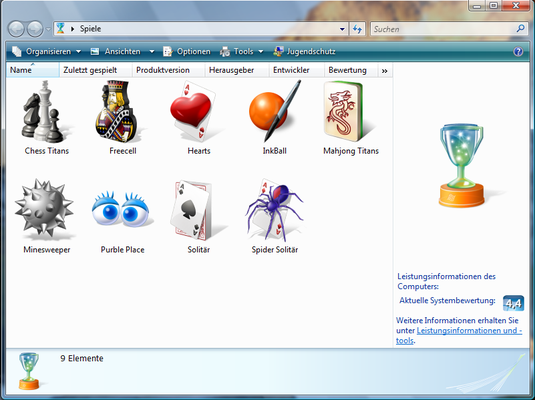Click the 4,4 system rating badge
535x400 pixels.
coord(513,303)
